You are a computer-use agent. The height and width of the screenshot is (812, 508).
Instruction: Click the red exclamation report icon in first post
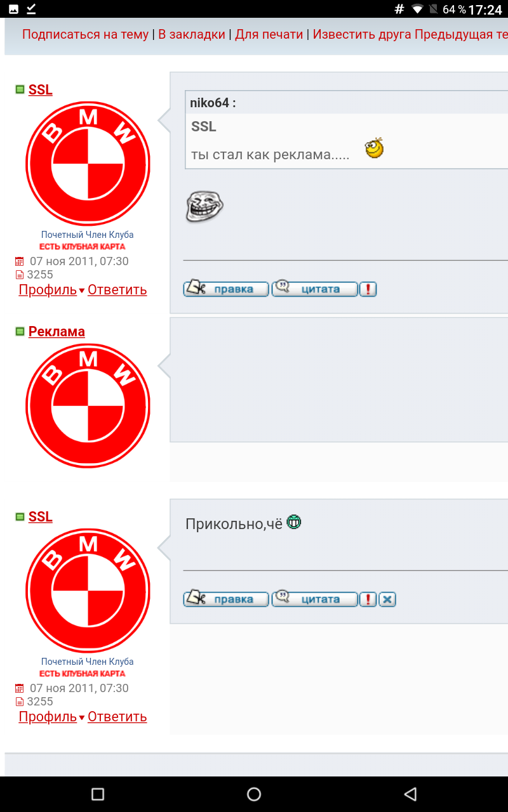coord(368,289)
